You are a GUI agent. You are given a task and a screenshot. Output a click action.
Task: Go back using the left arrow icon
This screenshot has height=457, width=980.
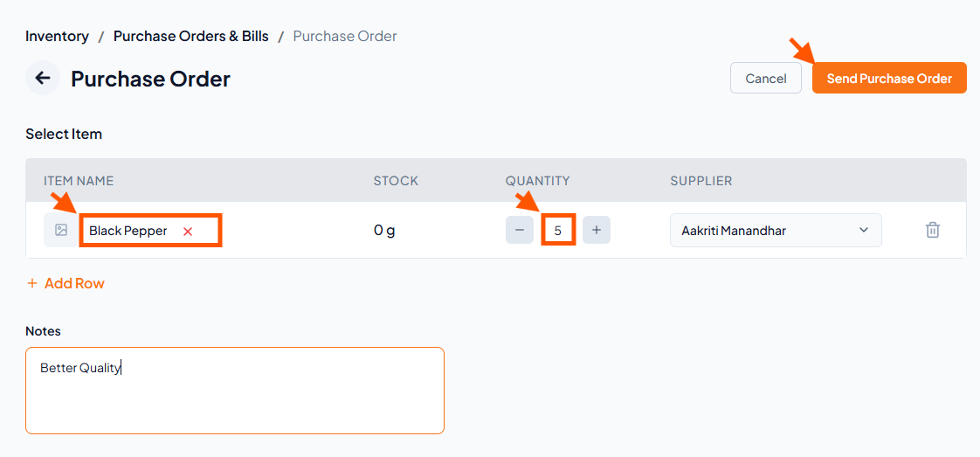click(x=43, y=78)
